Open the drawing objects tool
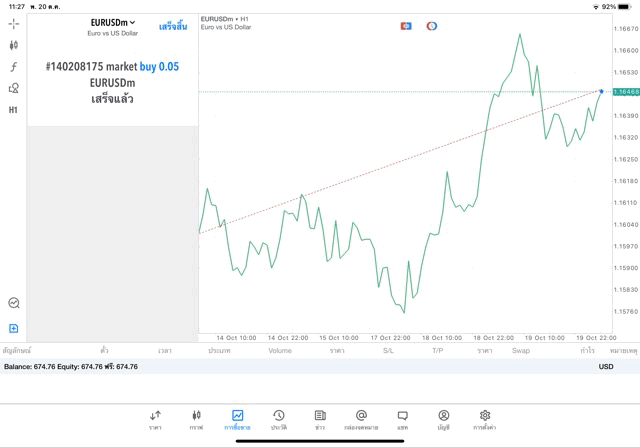Viewport: 640px width, 447px height. coord(13,88)
